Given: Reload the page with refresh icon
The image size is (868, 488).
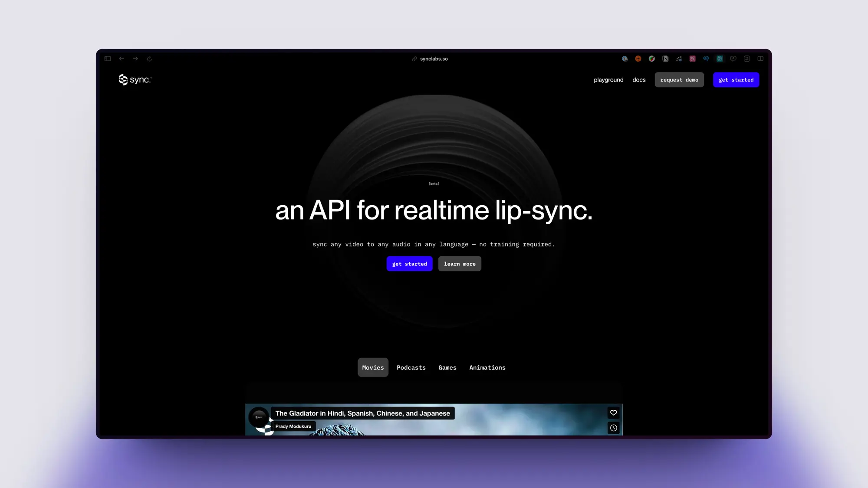Looking at the screenshot, I should pyautogui.click(x=149, y=59).
